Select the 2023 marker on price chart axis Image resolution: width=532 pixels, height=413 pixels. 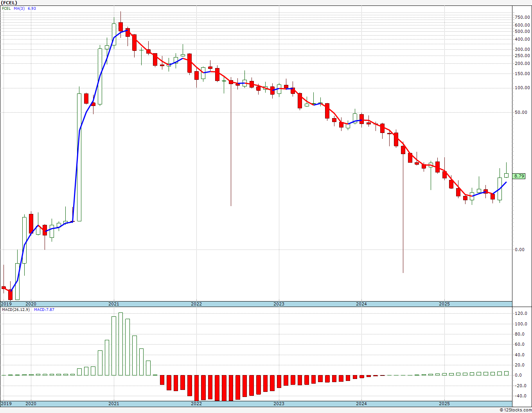coord(279,304)
